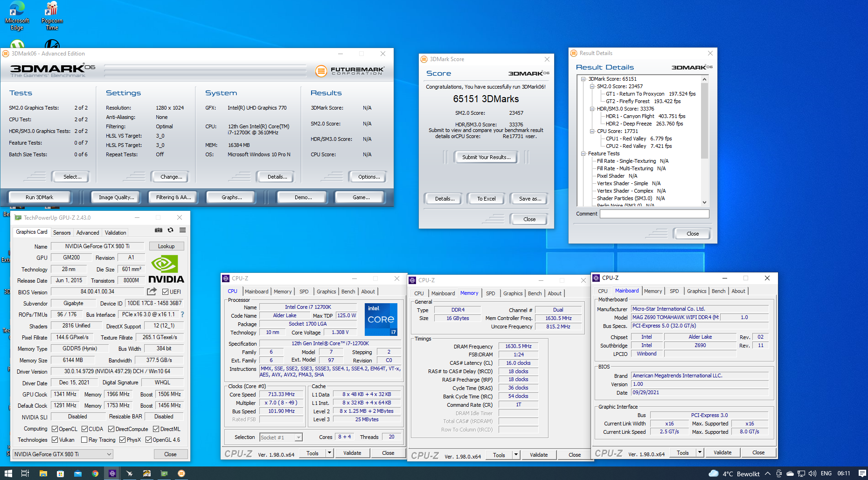
Task: Toggle the PhysX checkbox
Action: pos(122,440)
